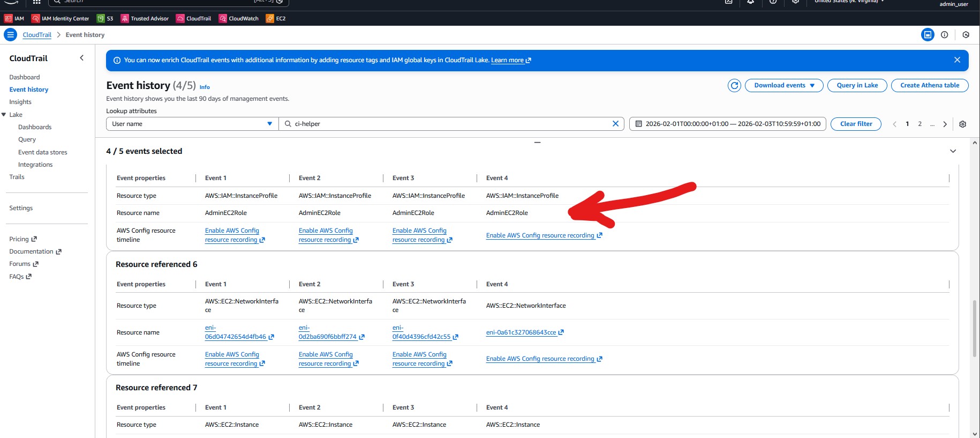Go to the next page of events
The image size is (980, 438).
pos(945,124)
